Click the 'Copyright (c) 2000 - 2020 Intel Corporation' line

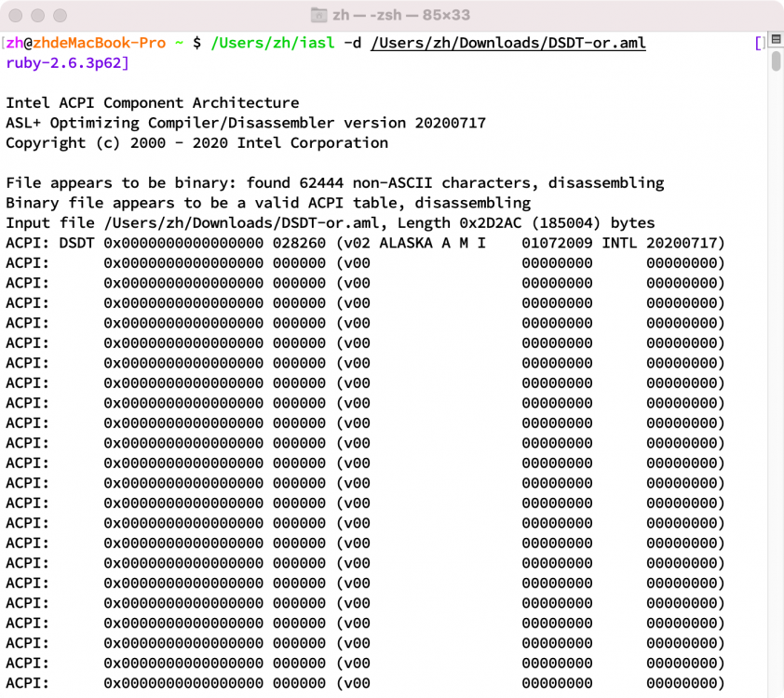pyautogui.click(x=197, y=143)
